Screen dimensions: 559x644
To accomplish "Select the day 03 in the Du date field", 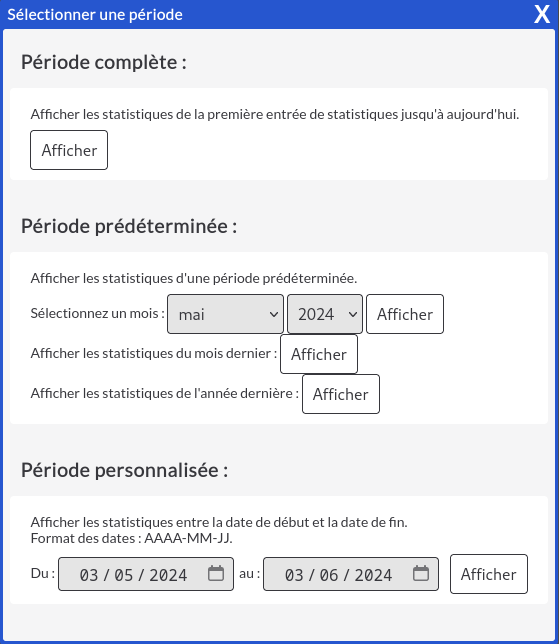I will click(89, 575).
